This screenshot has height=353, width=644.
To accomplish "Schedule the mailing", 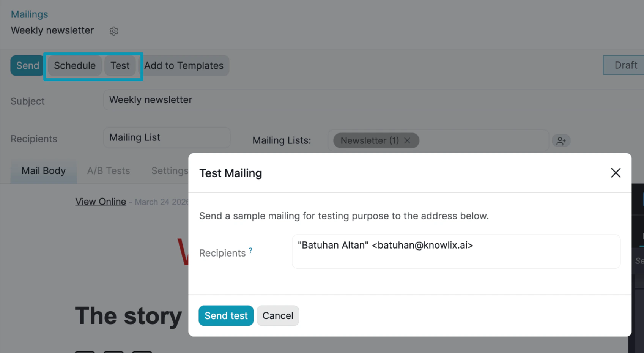I will click(74, 65).
